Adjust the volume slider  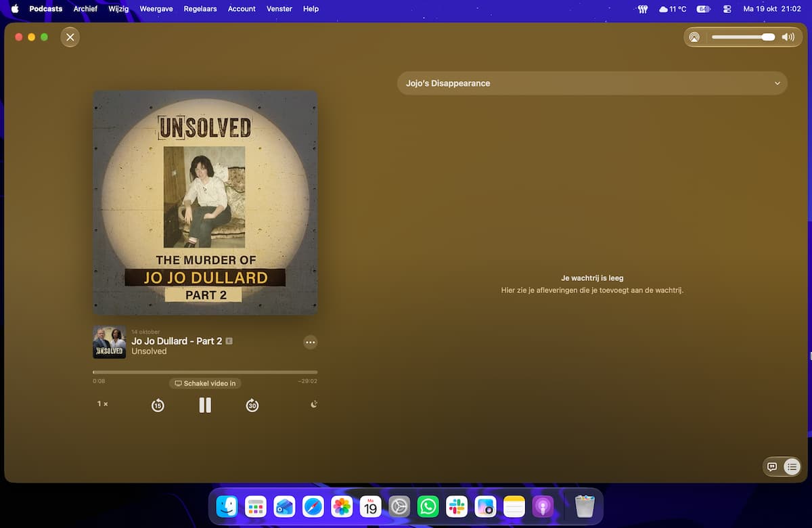coord(744,37)
